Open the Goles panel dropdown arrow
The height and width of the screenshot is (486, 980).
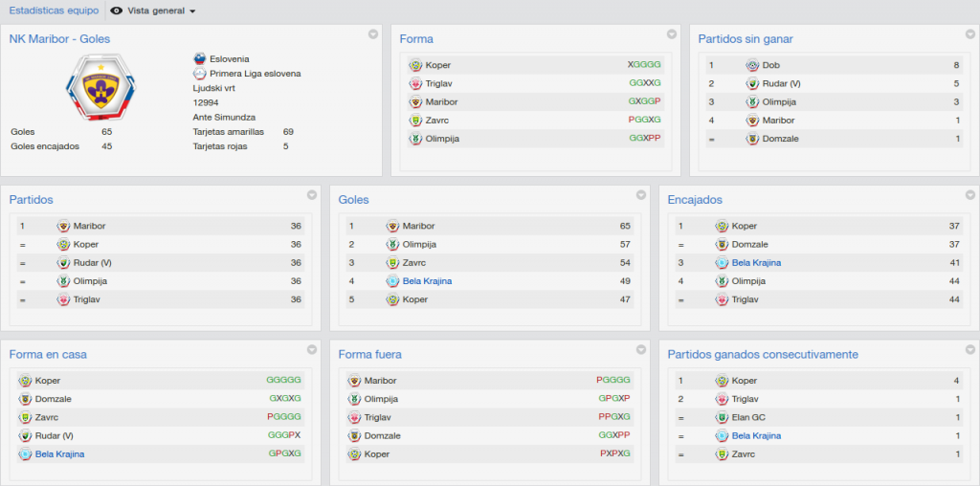coord(640,195)
